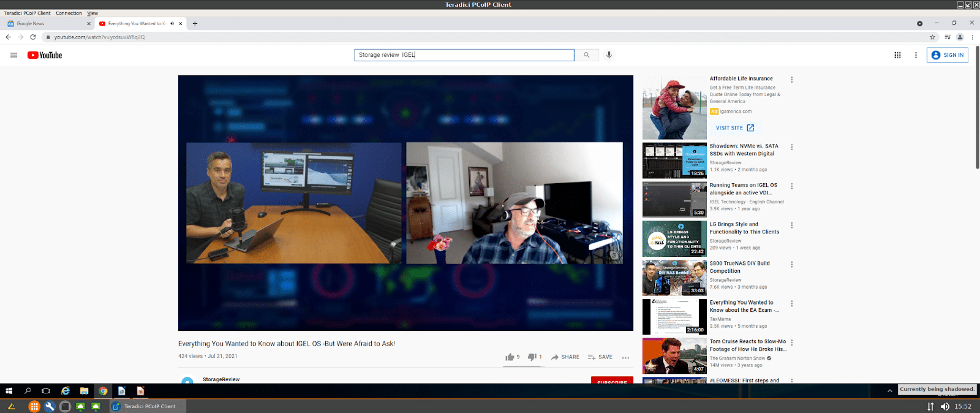Open Tom Cruise Reacts to Slow-Mo video
The width and height of the screenshot is (980, 413).
point(748,345)
